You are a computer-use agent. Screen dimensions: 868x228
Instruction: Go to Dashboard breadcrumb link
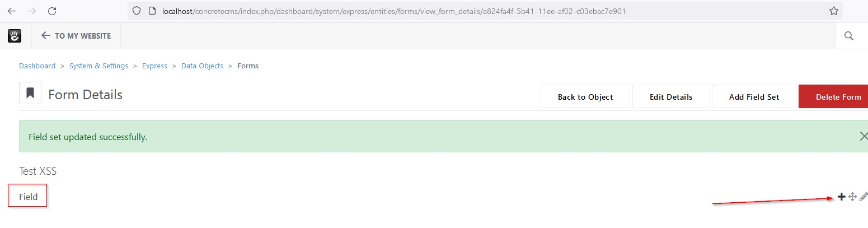[x=37, y=66]
